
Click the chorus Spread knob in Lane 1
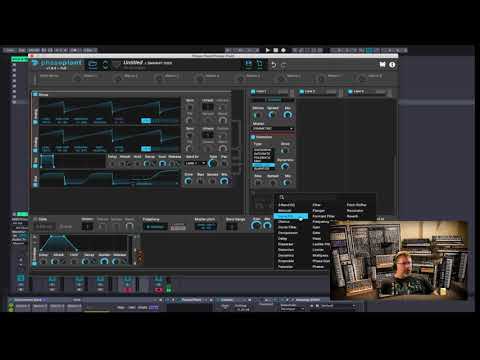click(x=272, y=115)
